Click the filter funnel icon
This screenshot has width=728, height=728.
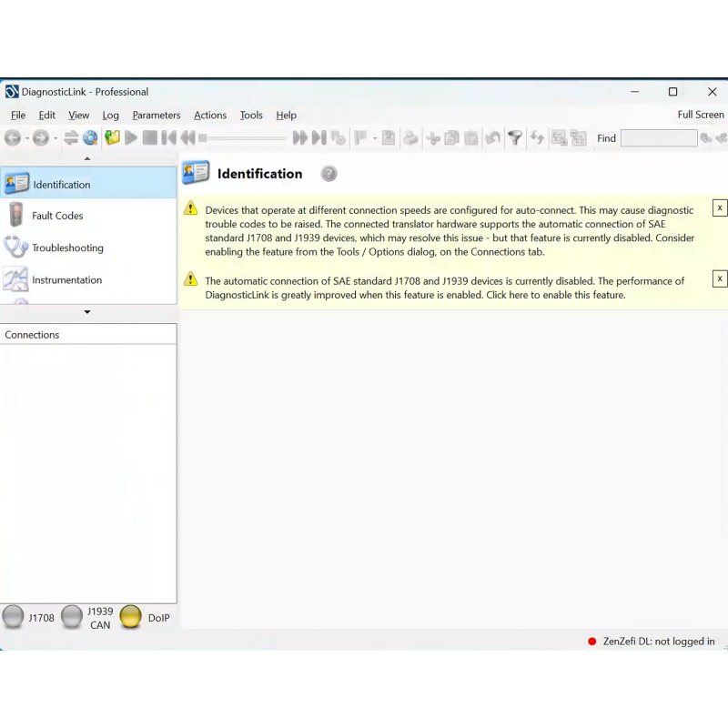515,138
